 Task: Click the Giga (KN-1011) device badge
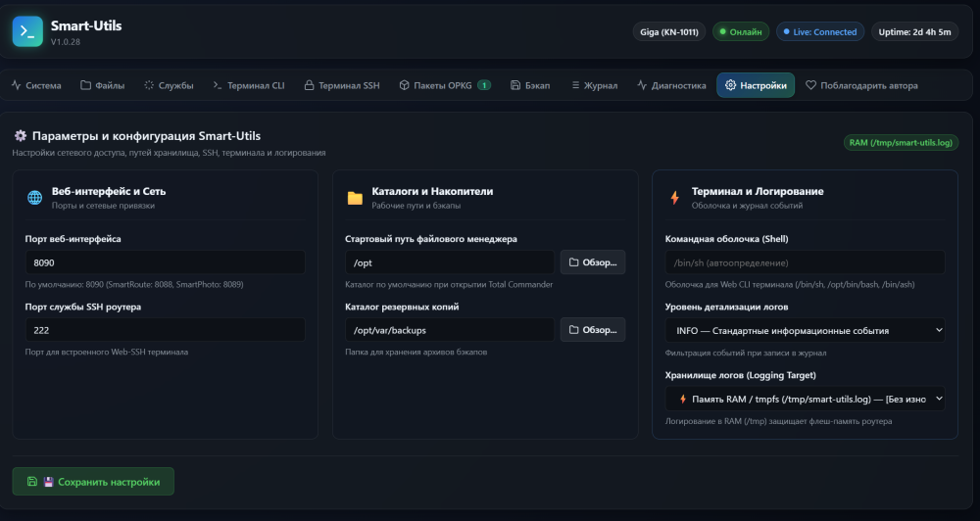tap(668, 31)
